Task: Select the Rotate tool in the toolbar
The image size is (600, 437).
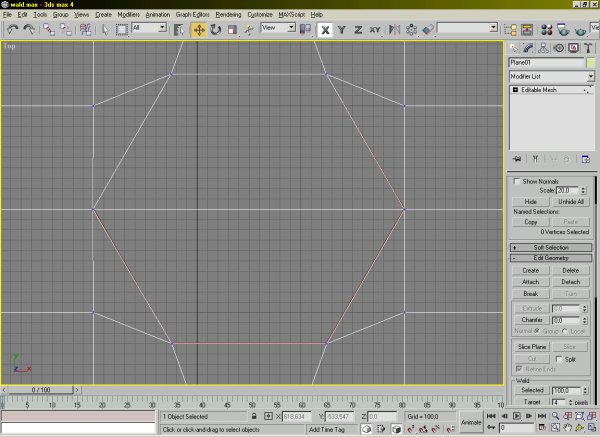Action: (216, 30)
